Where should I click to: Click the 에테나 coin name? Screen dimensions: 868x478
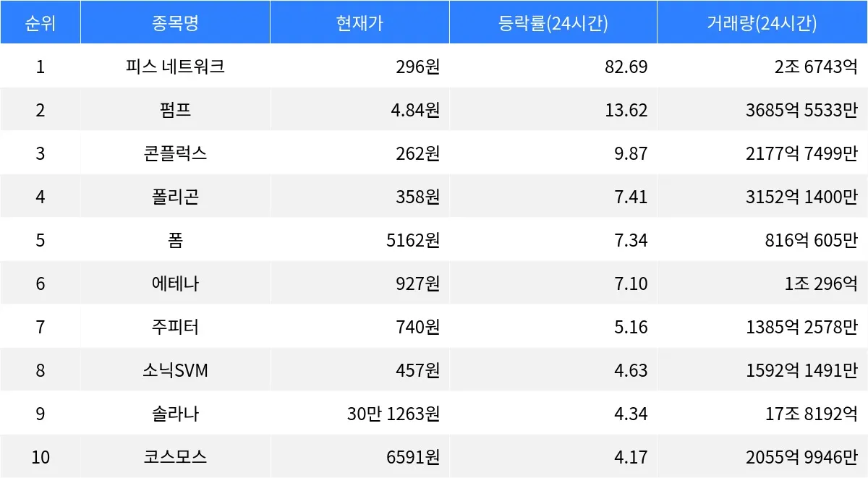pos(175,283)
